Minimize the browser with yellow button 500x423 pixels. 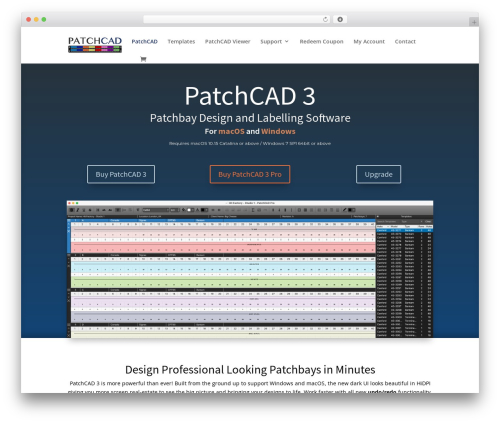click(x=36, y=20)
